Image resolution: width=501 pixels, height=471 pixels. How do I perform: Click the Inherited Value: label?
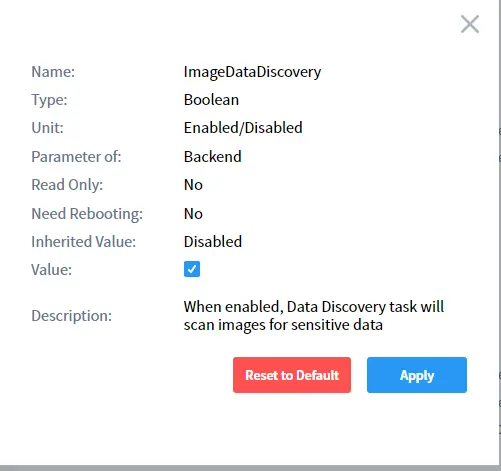[x=84, y=242]
